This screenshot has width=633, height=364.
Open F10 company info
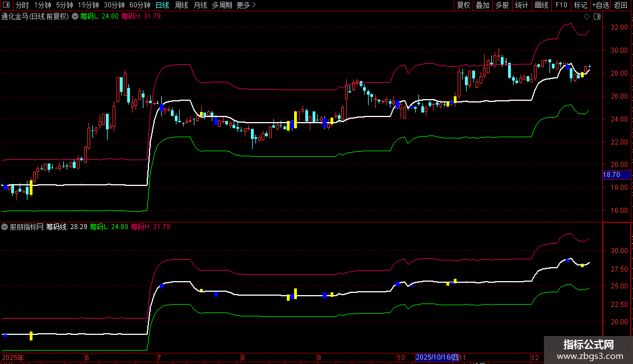(561, 5)
